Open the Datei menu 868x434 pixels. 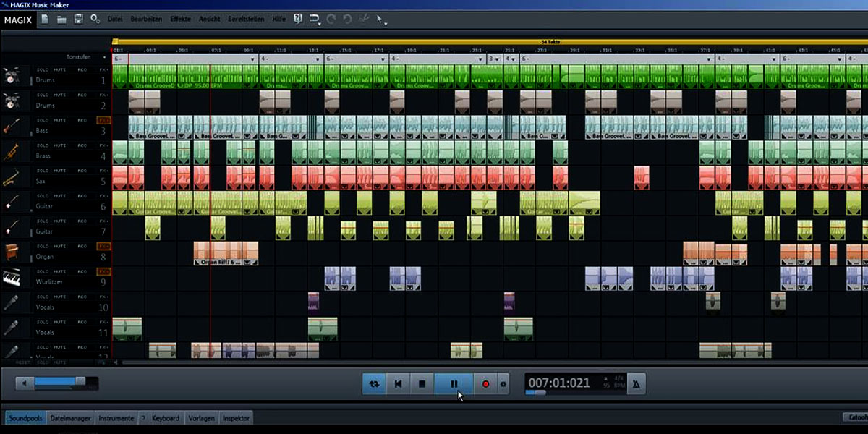(x=114, y=19)
